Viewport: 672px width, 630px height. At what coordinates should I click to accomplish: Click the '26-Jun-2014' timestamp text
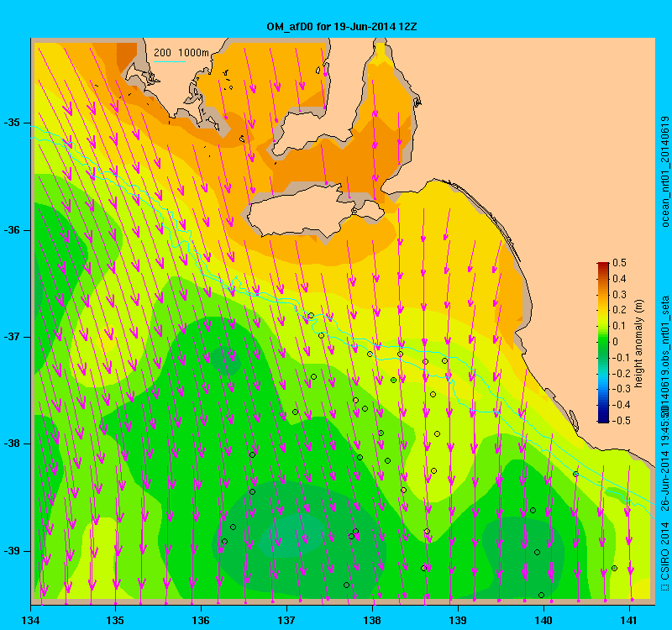click(664, 480)
